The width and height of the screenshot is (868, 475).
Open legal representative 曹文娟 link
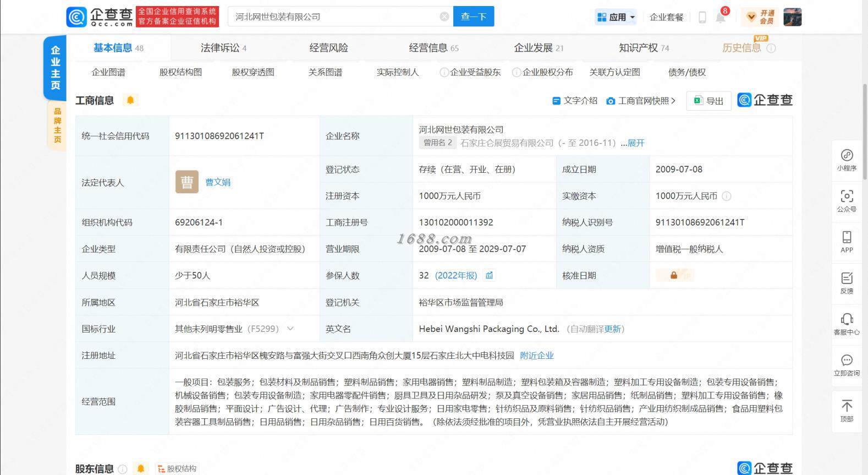(218, 182)
